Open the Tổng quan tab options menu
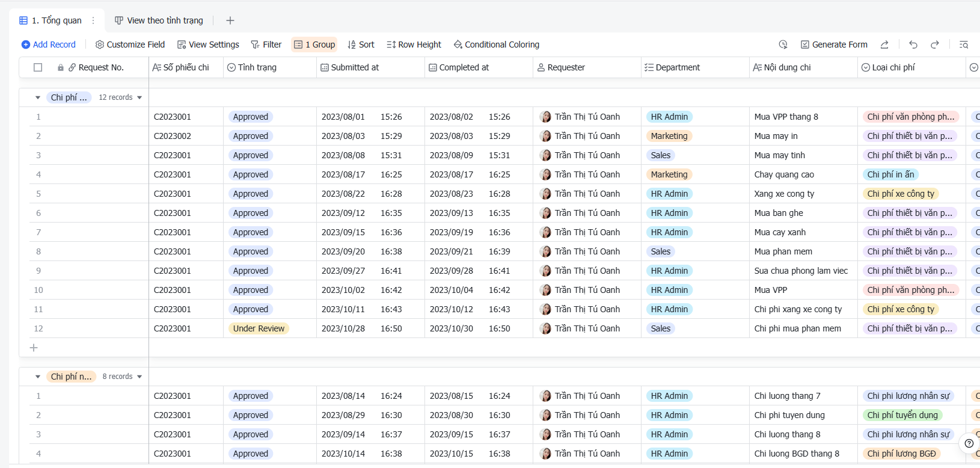980x468 pixels. (93, 20)
